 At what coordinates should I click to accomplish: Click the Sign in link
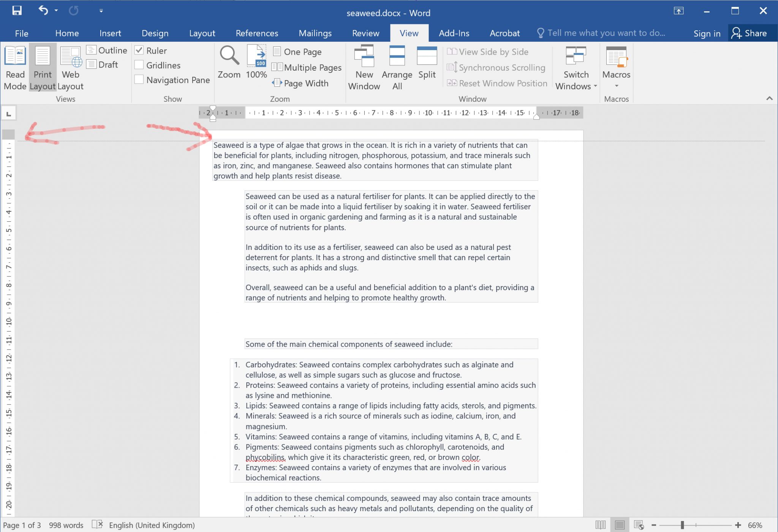pyautogui.click(x=707, y=33)
